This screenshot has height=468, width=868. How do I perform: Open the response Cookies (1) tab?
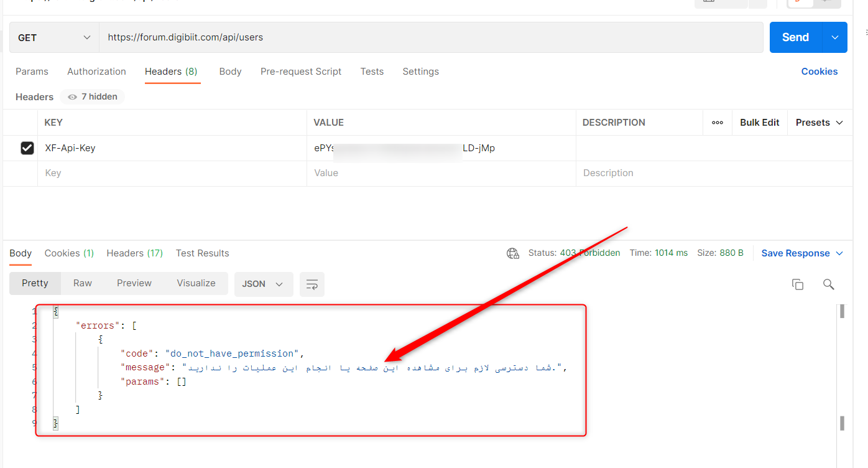[69, 253]
